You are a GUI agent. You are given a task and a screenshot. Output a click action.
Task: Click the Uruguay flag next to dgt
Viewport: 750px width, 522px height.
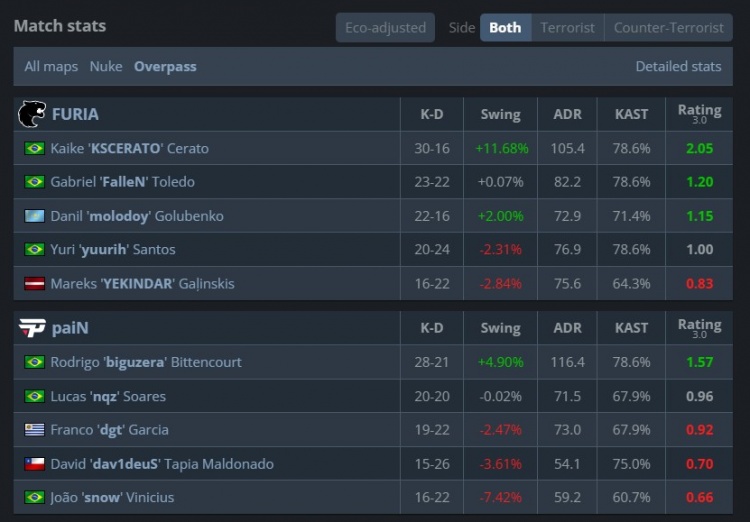[x=35, y=430]
